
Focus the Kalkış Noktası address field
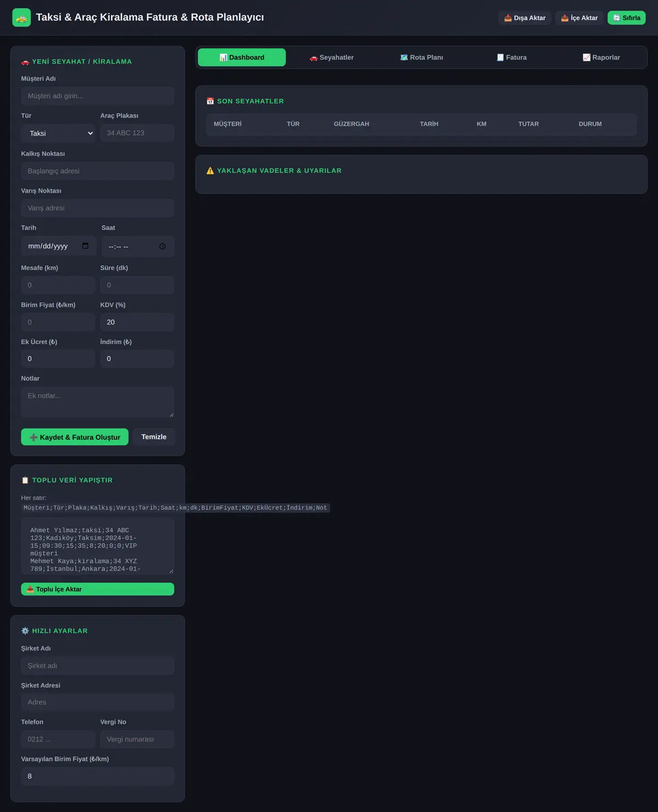pos(98,171)
